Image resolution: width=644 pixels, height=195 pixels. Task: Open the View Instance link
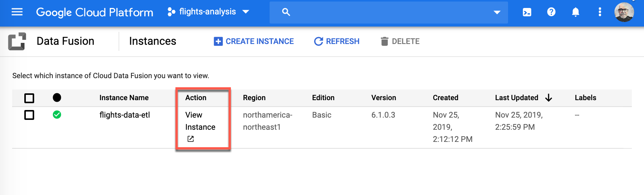tap(200, 121)
